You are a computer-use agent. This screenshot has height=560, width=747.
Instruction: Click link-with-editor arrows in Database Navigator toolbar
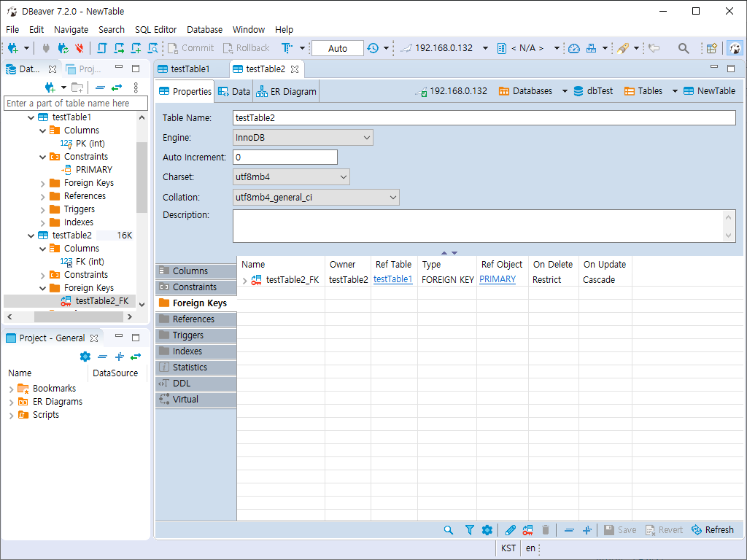117,87
